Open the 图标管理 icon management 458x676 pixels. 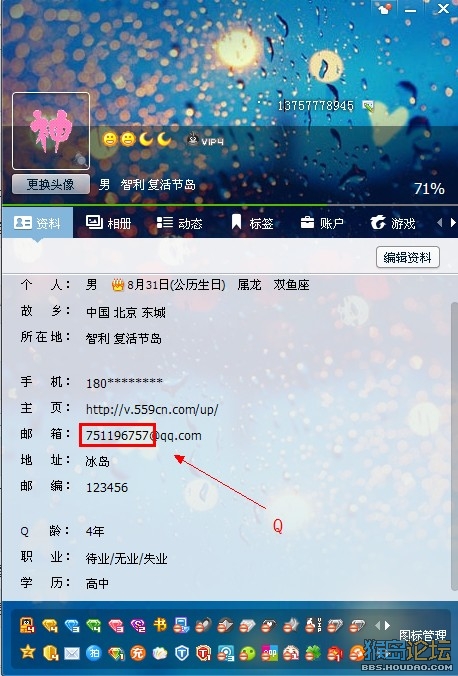pos(422,635)
